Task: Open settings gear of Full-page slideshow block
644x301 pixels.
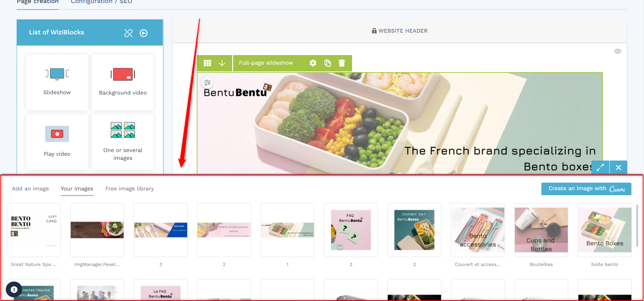Action: tap(313, 63)
